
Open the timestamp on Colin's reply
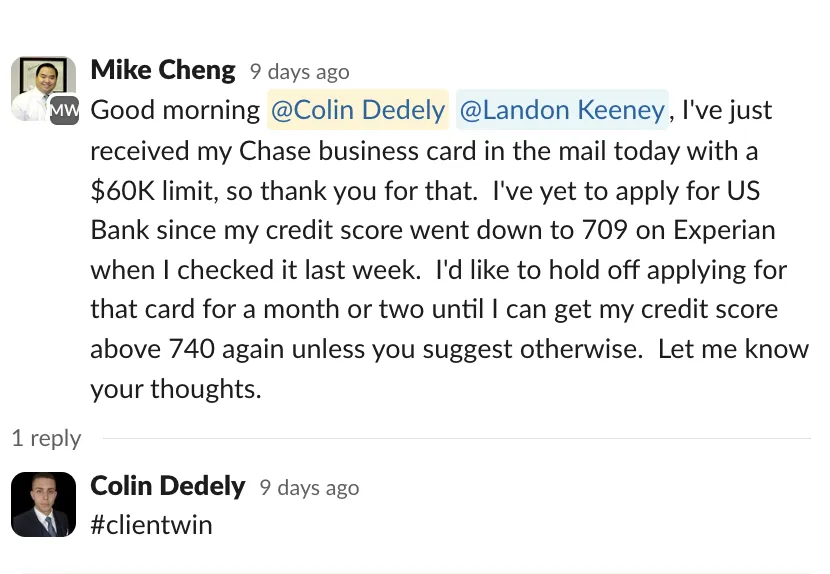click(x=309, y=488)
